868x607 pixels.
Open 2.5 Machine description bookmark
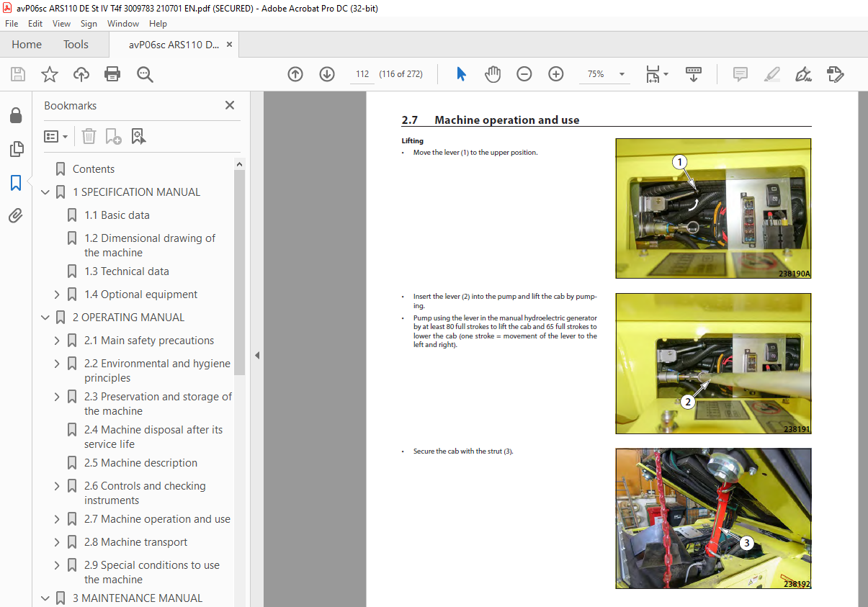[140, 463]
